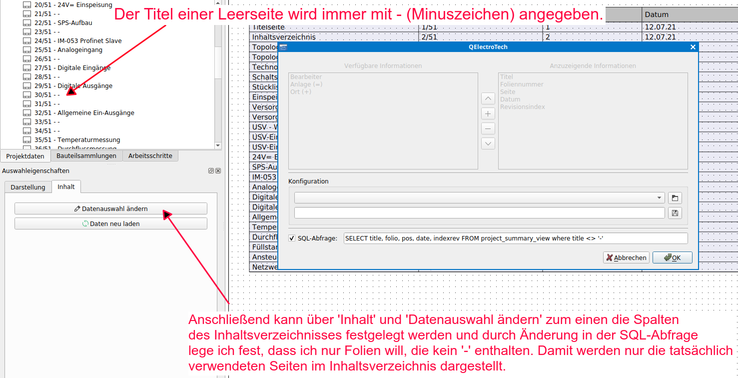Click the float panel icon beside Auswahleigenschaften
The height and width of the screenshot is (378, 738).
pos(211,171)
